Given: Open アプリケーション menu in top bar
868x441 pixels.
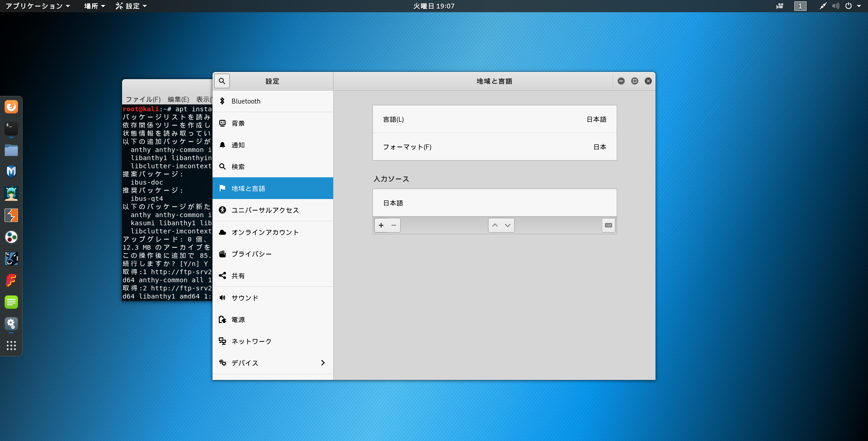Looking at the screenshot, I should 38,6.
